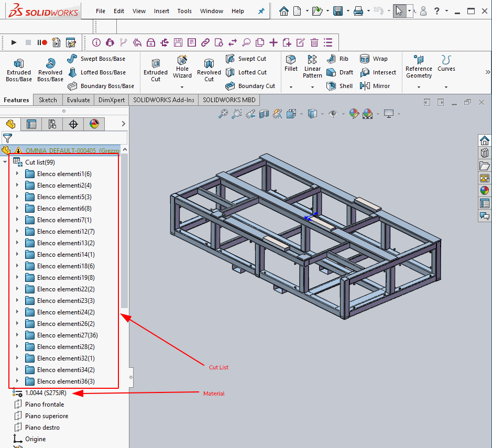Open the Insert menu
The image size is (492, 448).
(x=161, y=10)
